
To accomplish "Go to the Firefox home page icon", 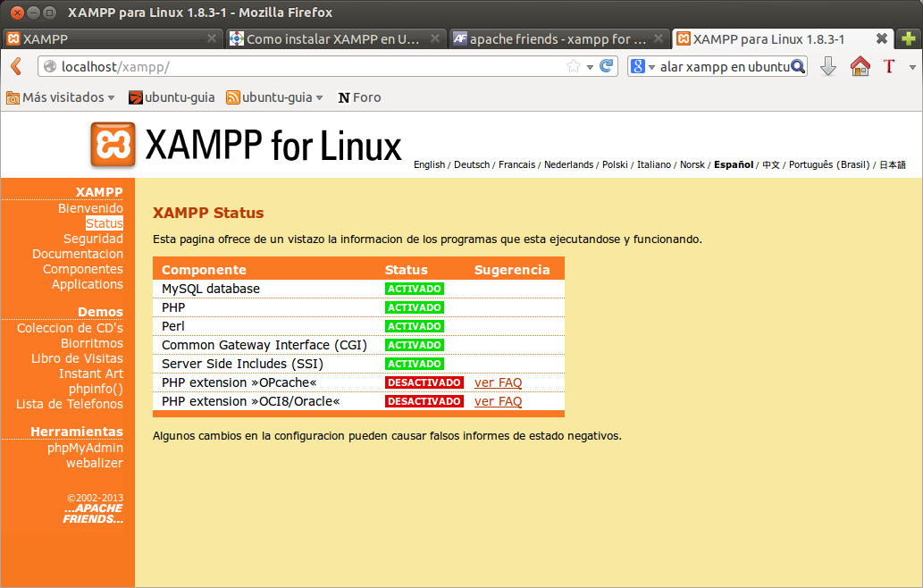I will point(860,66).
